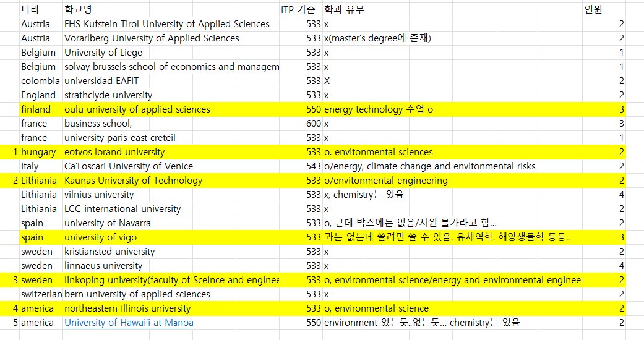This screenshot has height=340, width=644.
Task: Click environment 있는듯..없는듯 cell
Action: [x=422, y=323]
